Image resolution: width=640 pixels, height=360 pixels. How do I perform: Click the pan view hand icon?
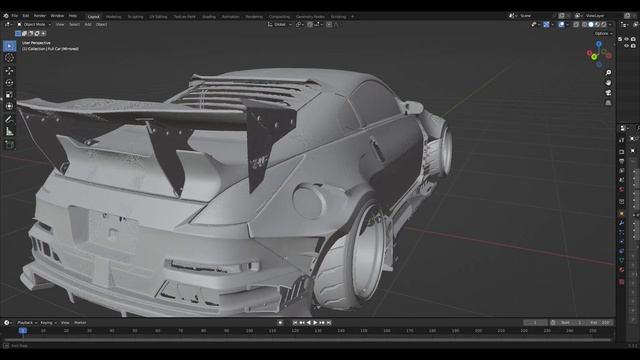[x=608, y=82]
